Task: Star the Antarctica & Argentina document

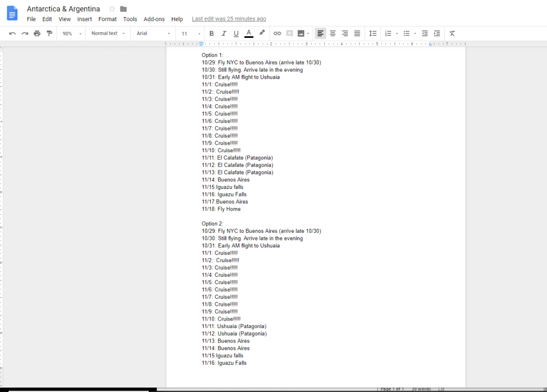Action: [111, 9]
